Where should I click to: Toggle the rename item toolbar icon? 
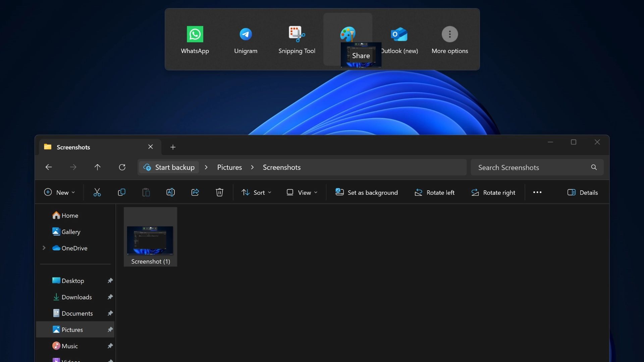[170, 192]
